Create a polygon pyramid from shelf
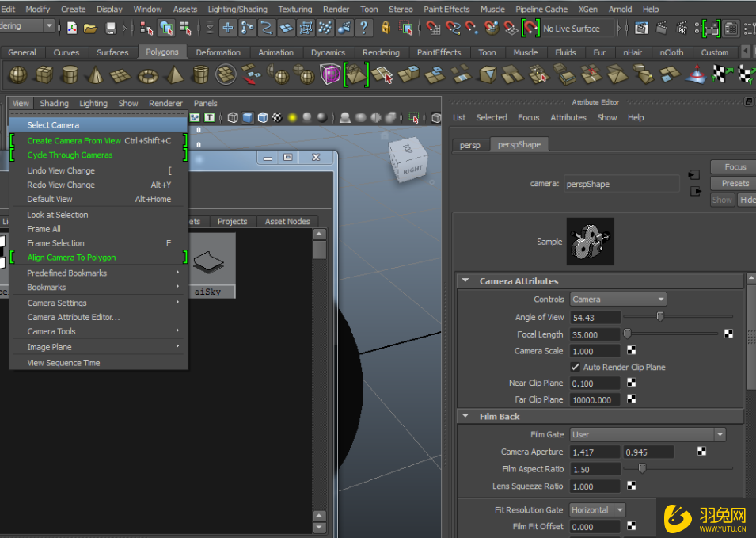 [174, 74]
